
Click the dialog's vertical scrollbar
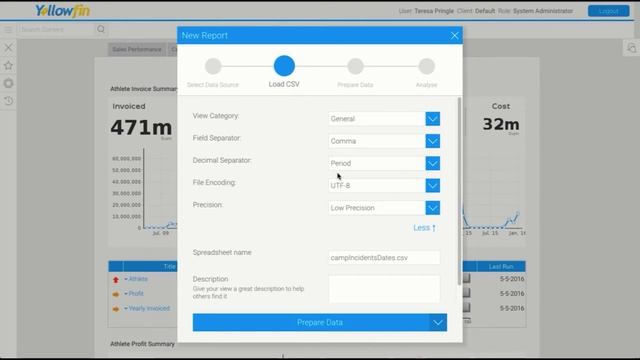pos(460,191)
